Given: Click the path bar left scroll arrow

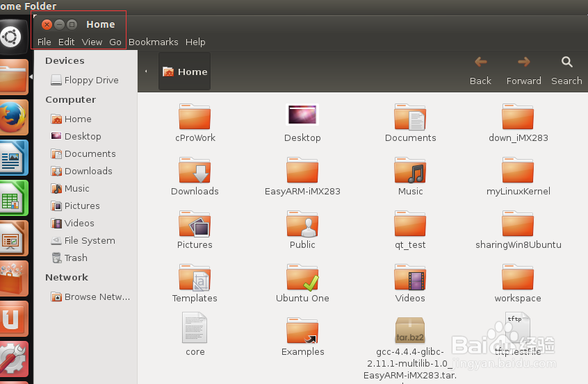Looking at the screenshot, I should (146, 72).
